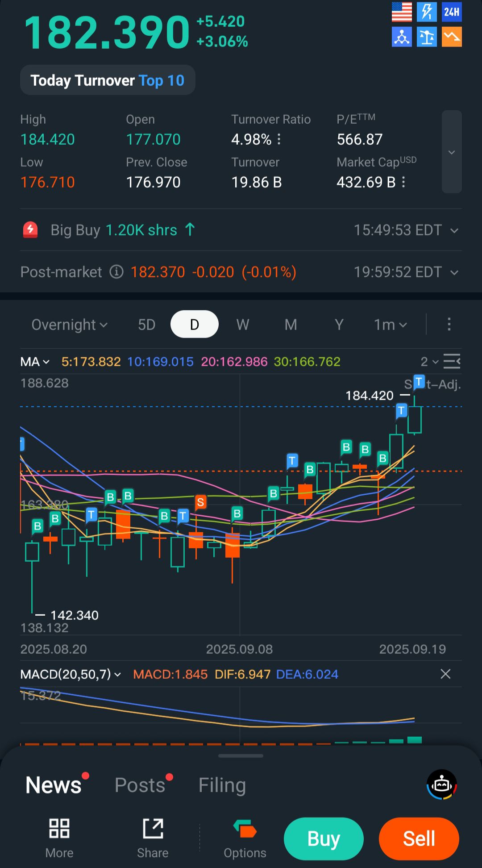The image size is (482, 868).
Task: Tap Post-market info circle icon
Action: 116,271
